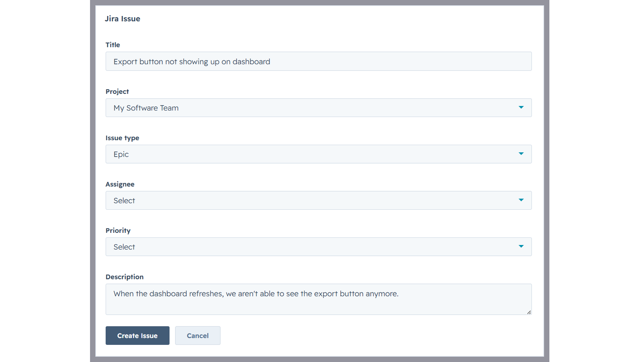
Task: Click the Priority field label
Action: 118,231
